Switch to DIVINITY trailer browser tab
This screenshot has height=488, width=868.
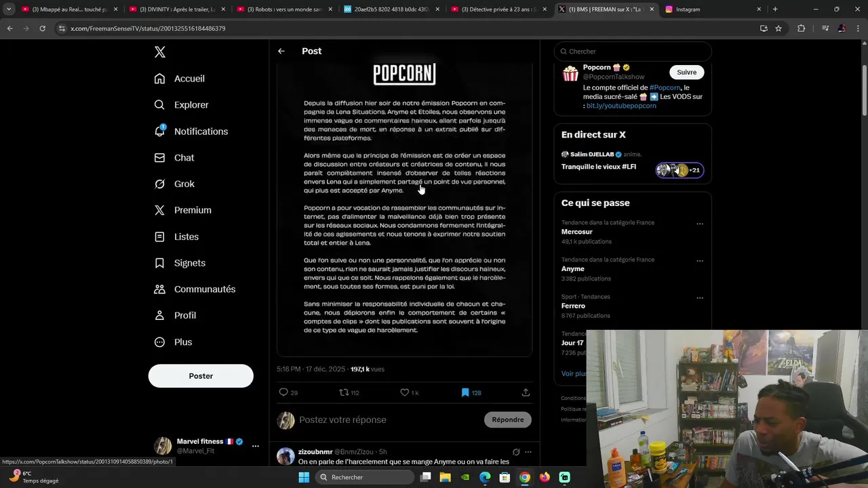pos(176,9)
